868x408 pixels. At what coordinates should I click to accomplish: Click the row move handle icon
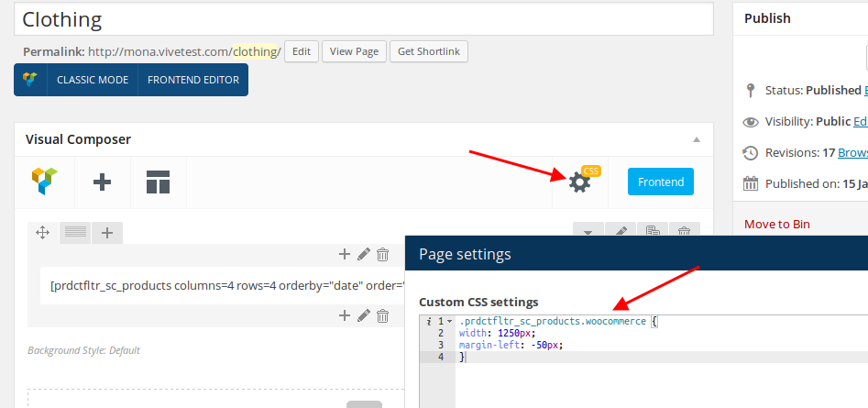[43, 233]
